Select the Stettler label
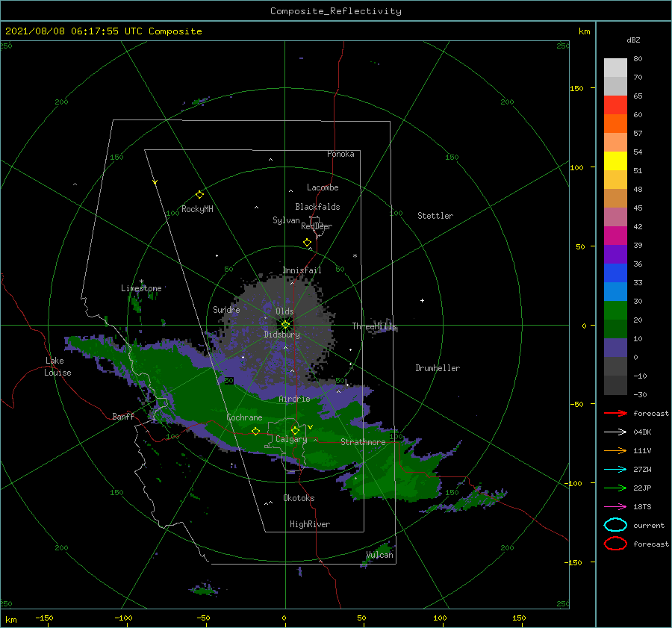The height and width of the screenshot is (628, 672). 435,216
